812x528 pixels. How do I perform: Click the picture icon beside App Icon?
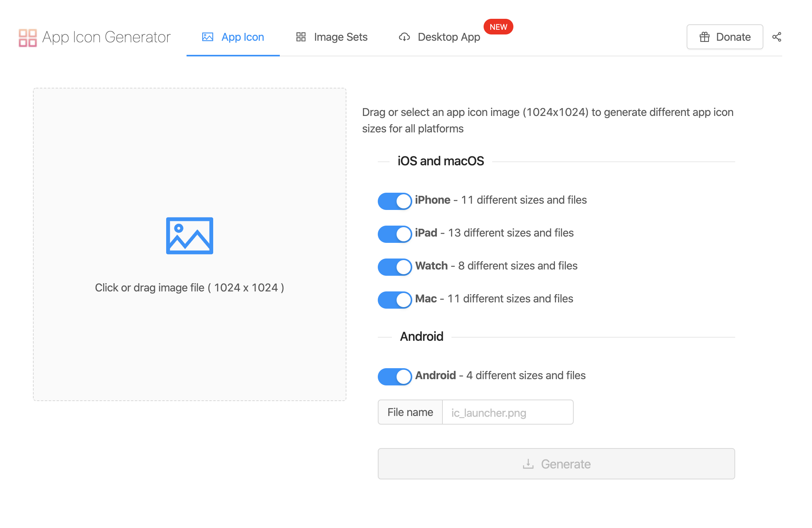tap(207, 37)
